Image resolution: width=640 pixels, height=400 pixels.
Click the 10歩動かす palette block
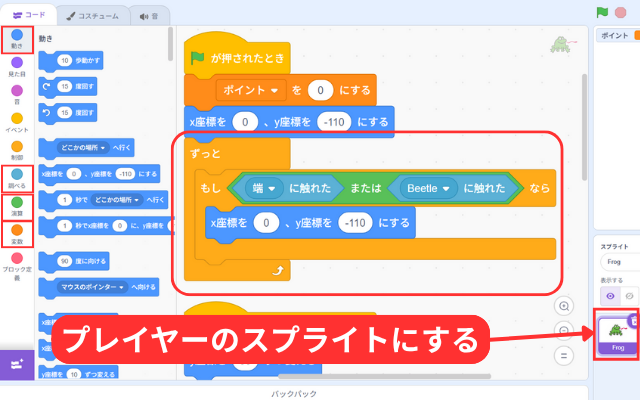coord(71,61)
